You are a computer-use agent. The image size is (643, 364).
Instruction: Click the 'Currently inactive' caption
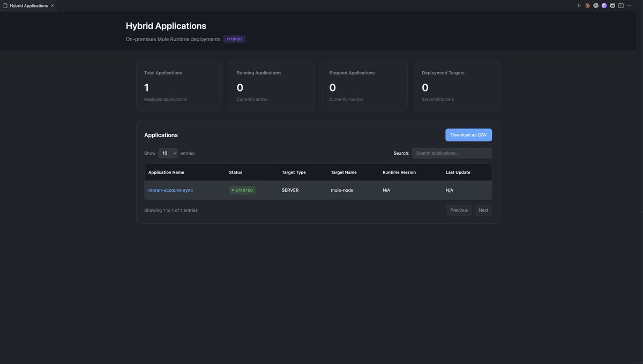346,99
